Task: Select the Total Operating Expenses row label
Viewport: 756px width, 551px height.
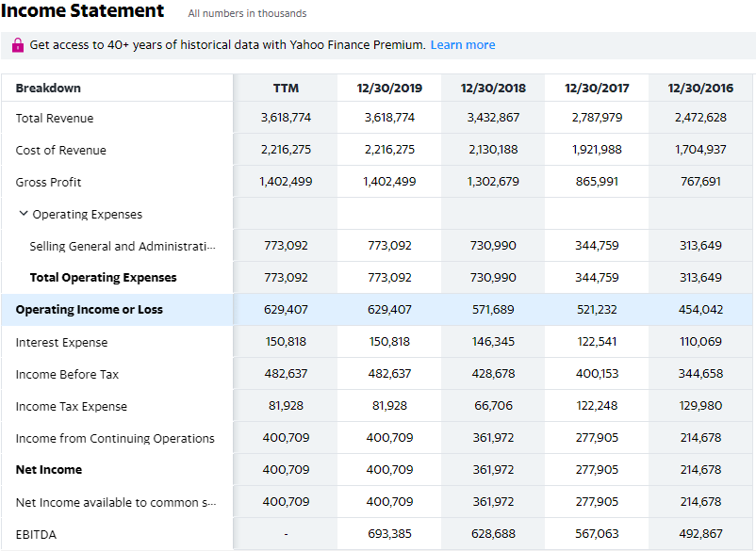Action: 103,278
